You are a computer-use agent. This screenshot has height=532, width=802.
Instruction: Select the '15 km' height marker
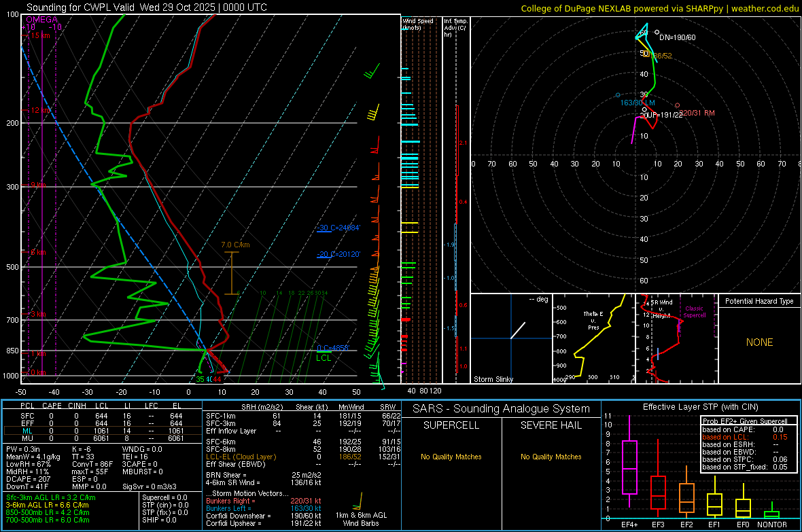[41, 35]
